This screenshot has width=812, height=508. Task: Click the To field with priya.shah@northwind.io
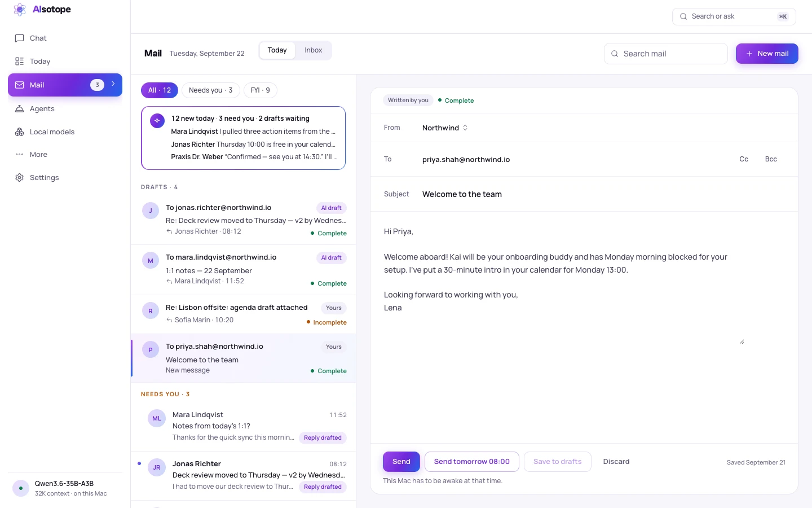point(575,160)
